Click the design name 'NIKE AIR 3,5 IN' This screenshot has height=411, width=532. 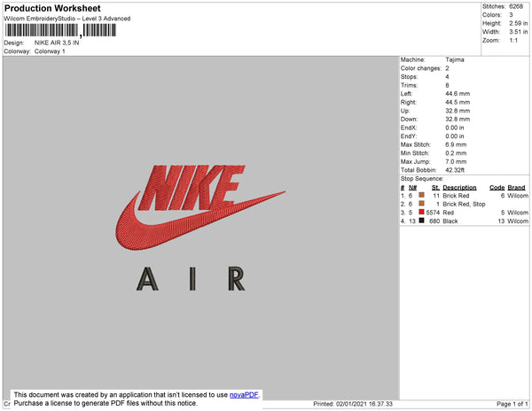(x=57, y=43)
